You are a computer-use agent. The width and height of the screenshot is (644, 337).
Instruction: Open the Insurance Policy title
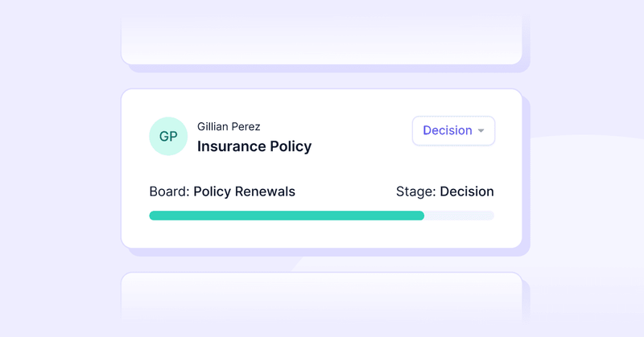tap(254, 146)
